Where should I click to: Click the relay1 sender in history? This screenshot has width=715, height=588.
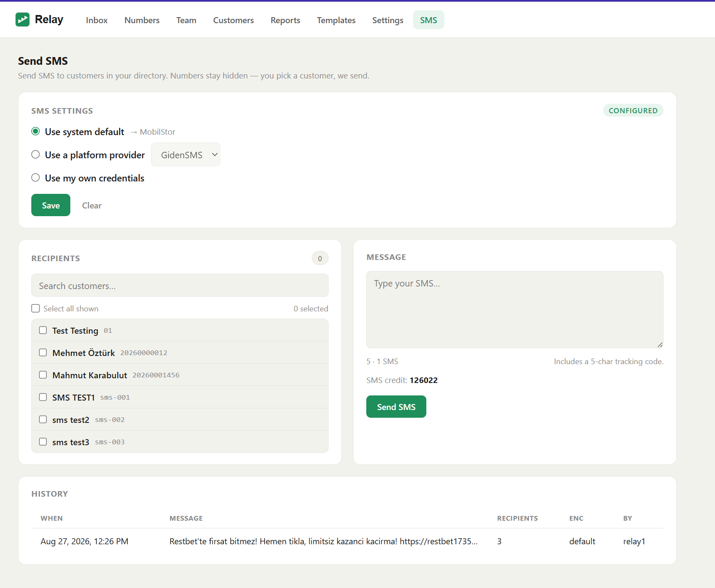pos(634,541)
